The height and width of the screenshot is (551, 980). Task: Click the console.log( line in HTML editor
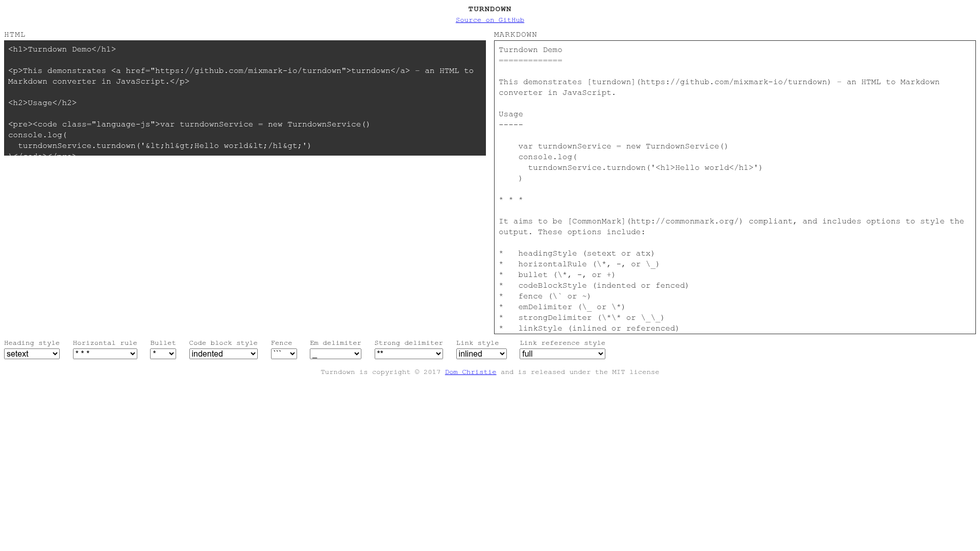(38, 135)
